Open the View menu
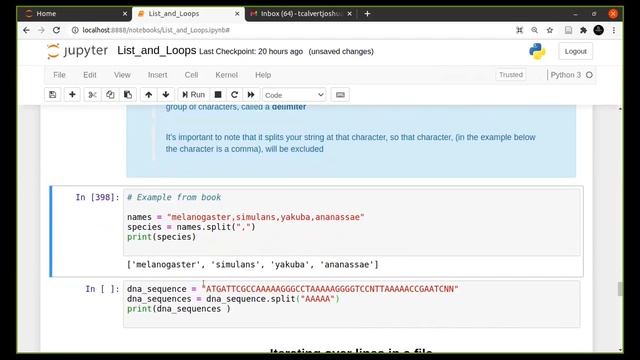The height and width of the screenshot is (360, 640). coord(122,75)
